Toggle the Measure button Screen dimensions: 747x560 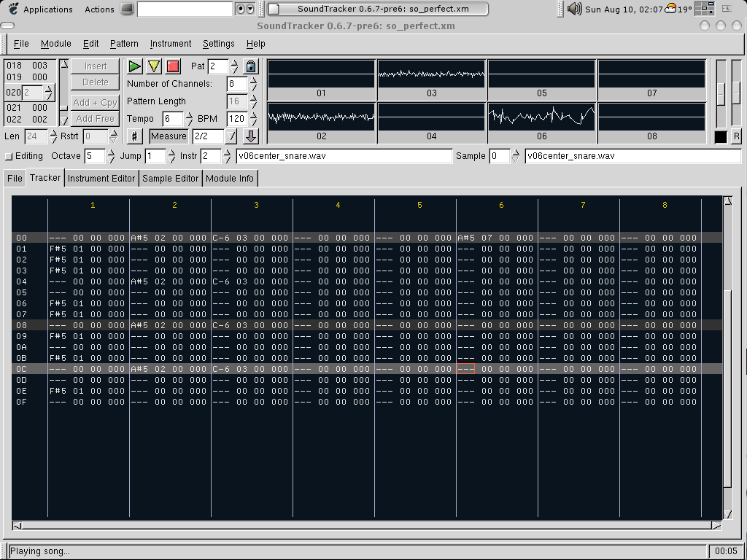click(x=169, y=136)
